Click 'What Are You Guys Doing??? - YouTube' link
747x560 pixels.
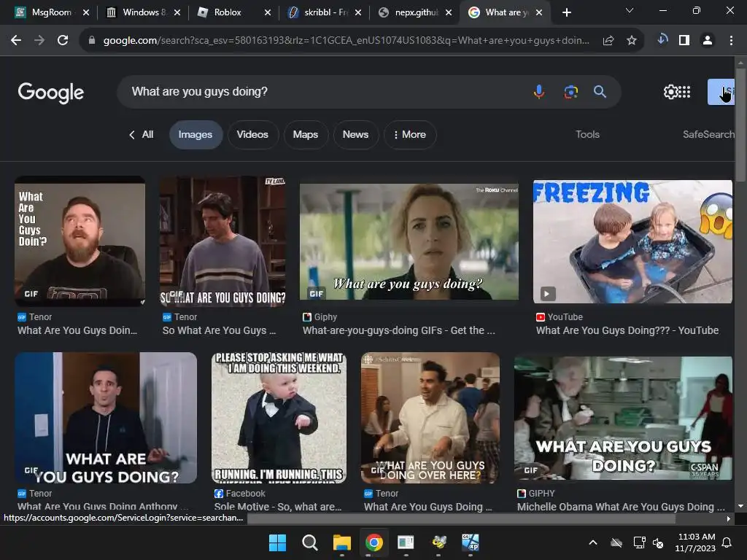click(627, 330)
